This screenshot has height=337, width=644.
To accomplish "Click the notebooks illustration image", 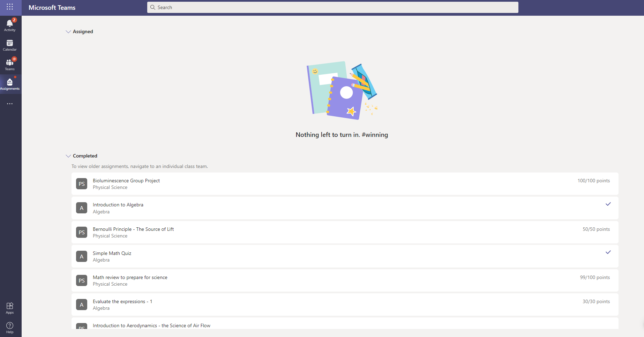I will (342, 90).
